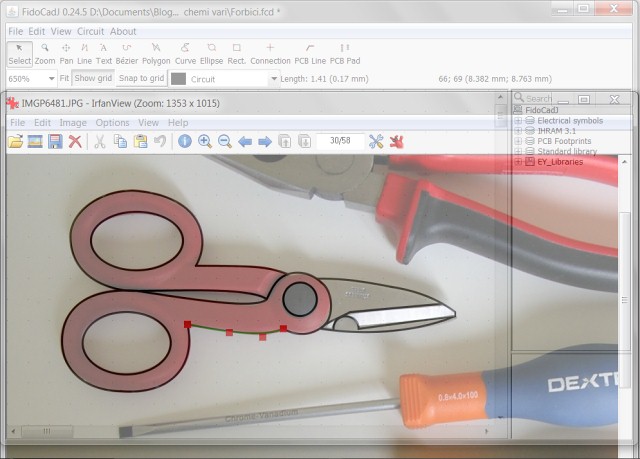Toggle Snap to grid

[141, 78]
